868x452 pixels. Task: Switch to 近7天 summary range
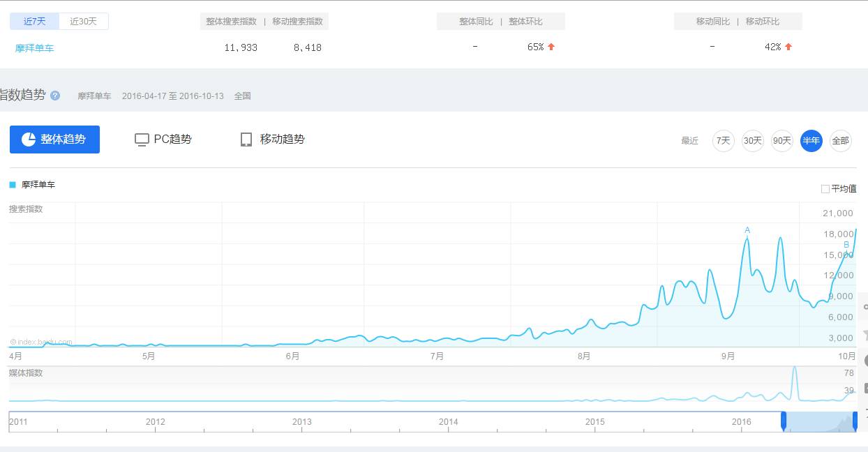point(35,21)
